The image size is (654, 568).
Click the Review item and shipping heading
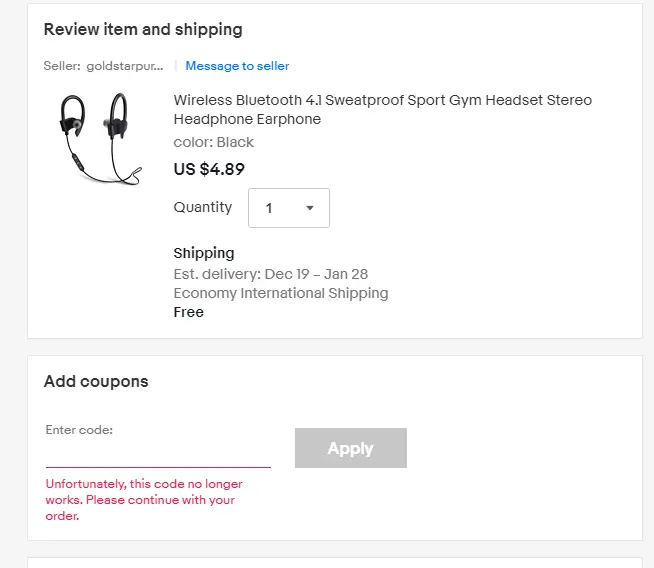click(143, 30)
